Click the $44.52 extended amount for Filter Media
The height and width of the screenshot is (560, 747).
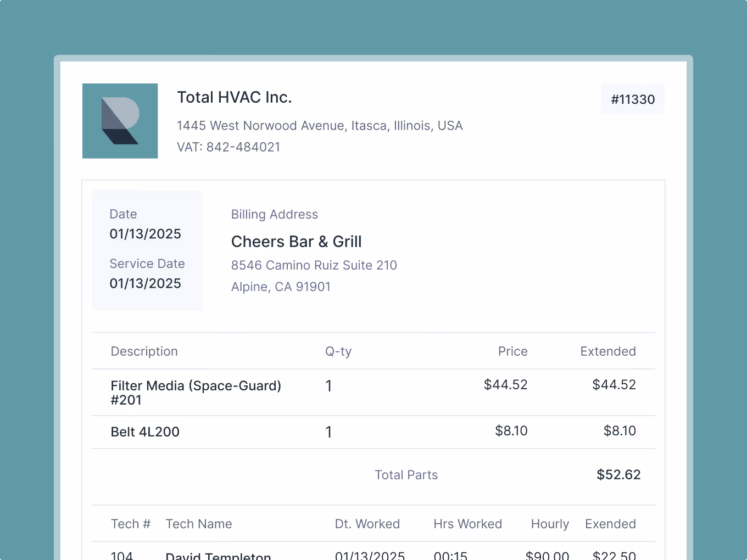point(614,385)
